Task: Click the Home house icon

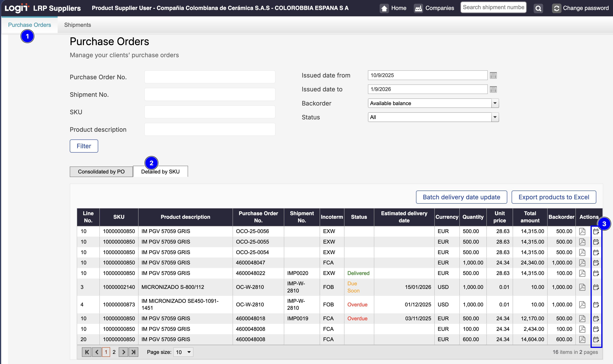Action: click(x=384, y=8)
